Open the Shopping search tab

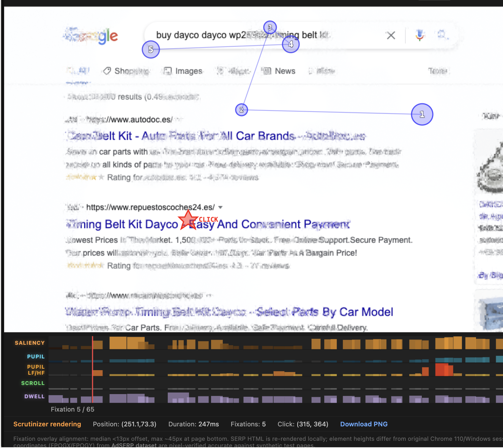tap(126, 71)
